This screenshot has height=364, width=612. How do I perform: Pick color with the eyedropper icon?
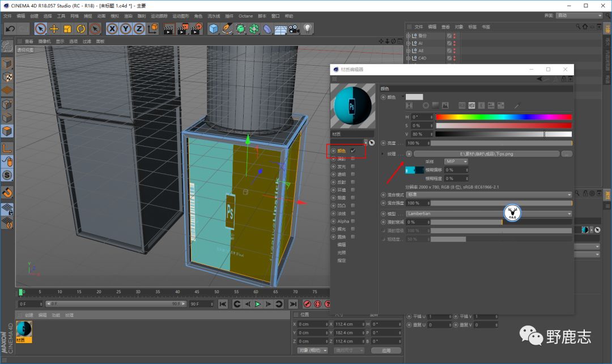click(x=516, y=106)
